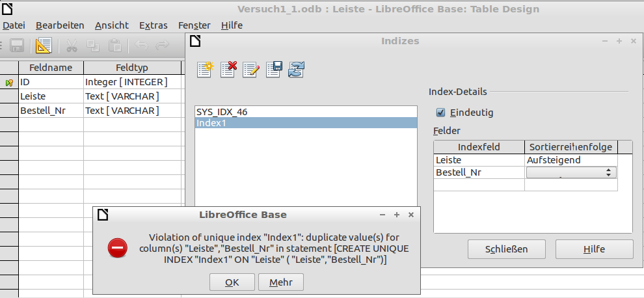Click the Bestell_Nr index field cell
Image resolution: width=644 pixels, height=298 pixels.
pos(479,172)
